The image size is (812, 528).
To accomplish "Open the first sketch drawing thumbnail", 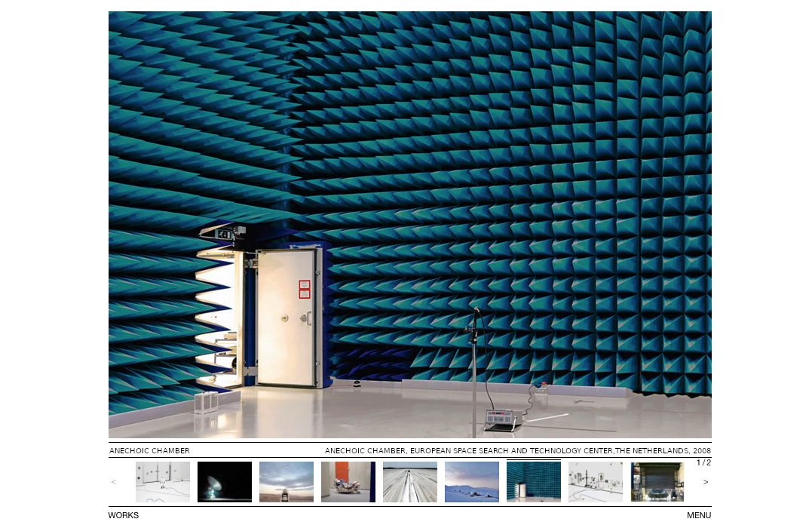I will [x=162, y=481].
